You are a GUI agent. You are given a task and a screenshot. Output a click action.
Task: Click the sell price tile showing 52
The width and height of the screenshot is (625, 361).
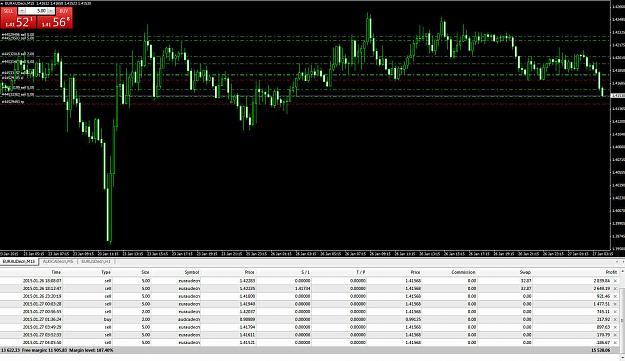coord(19,22)
